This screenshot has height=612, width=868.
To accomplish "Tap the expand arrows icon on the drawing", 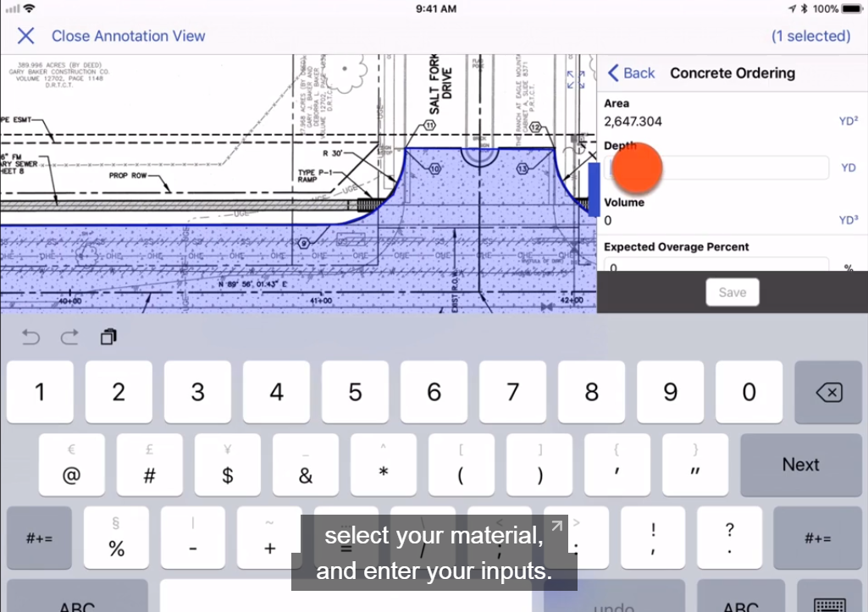I will (577, 79).
